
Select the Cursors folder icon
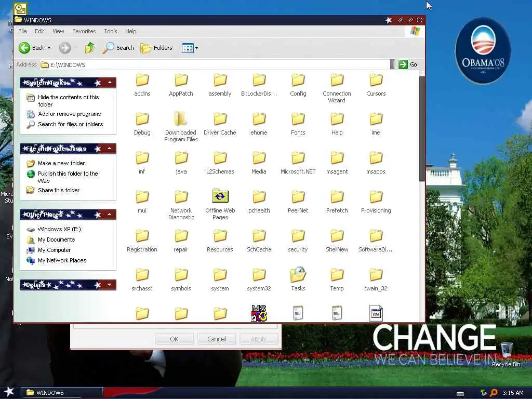tap(376, 80)
